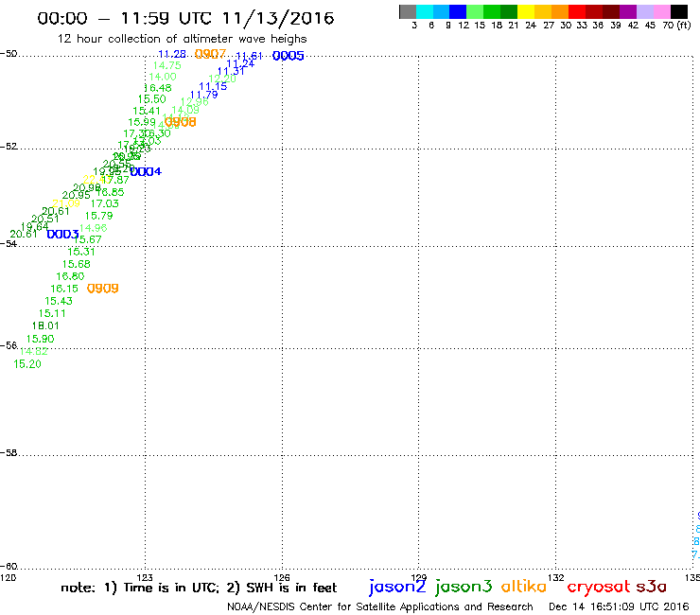This screenshot has height=615, width=700.
Task: Click the cyan color legend swatch
Action: 425,11
